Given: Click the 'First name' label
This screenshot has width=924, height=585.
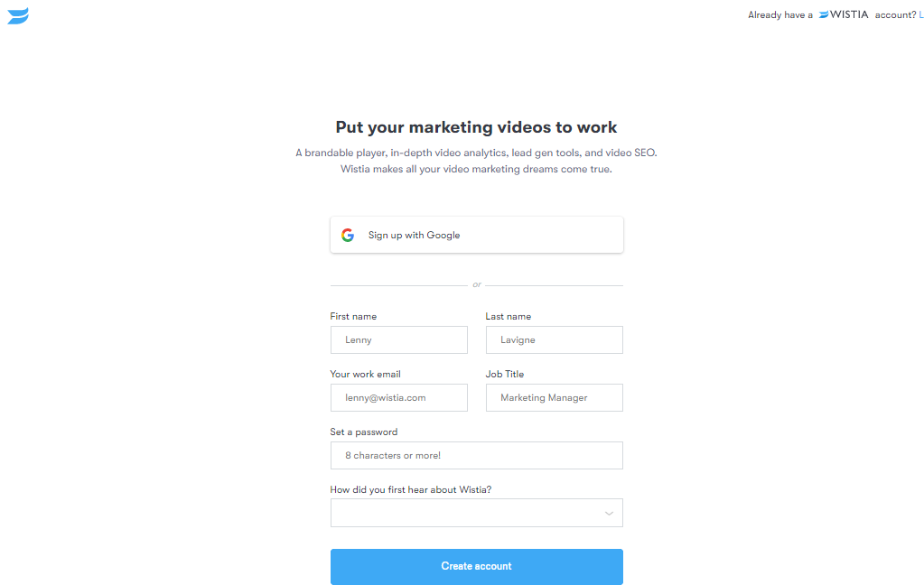Looking at the screenshot, I should tap(353, 316).
